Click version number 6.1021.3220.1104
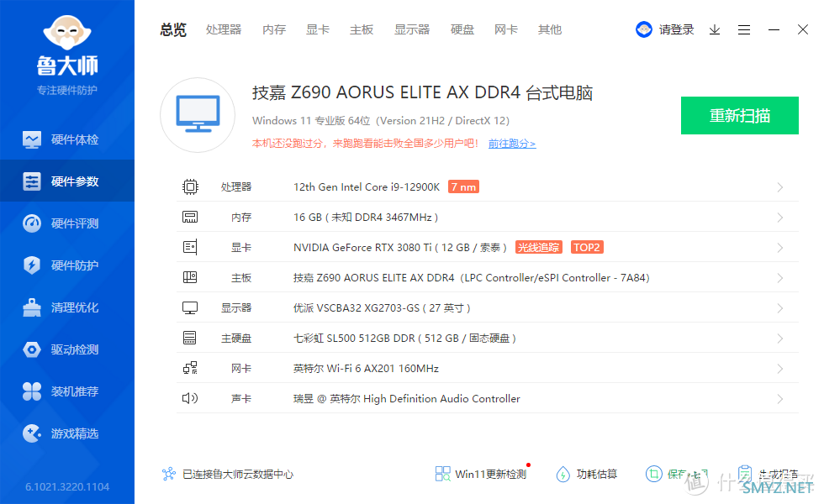This screenshot has width=824, height=504. (67, 486)
